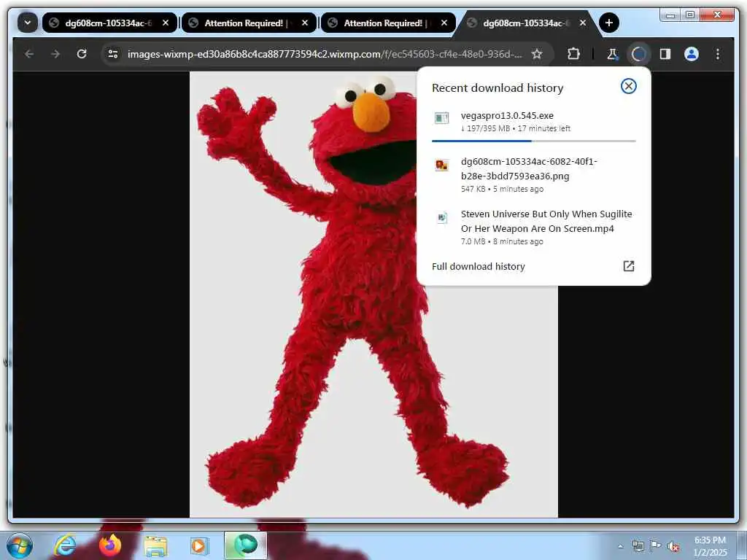
Task: Open a new tab with plus button
Action: [609, 23]
